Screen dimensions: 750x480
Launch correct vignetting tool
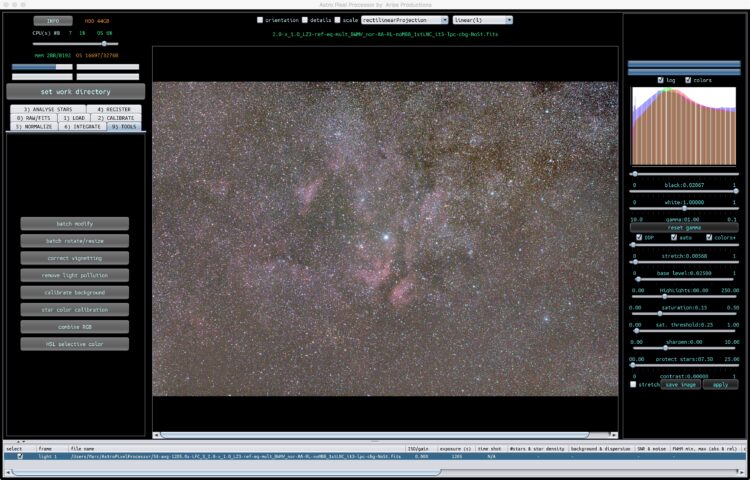(x=75, y=258)
